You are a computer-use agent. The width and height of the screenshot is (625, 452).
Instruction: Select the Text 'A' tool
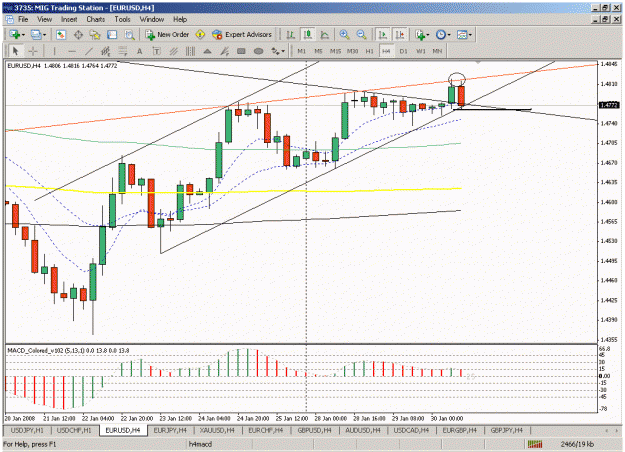pos(140,51)
